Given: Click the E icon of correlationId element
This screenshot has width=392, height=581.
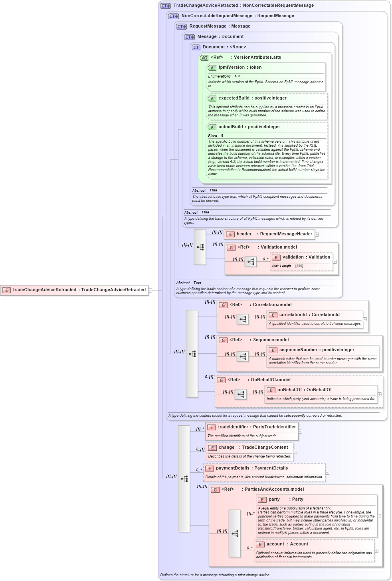Looking at the screenshot, I should tap(273, 315).
